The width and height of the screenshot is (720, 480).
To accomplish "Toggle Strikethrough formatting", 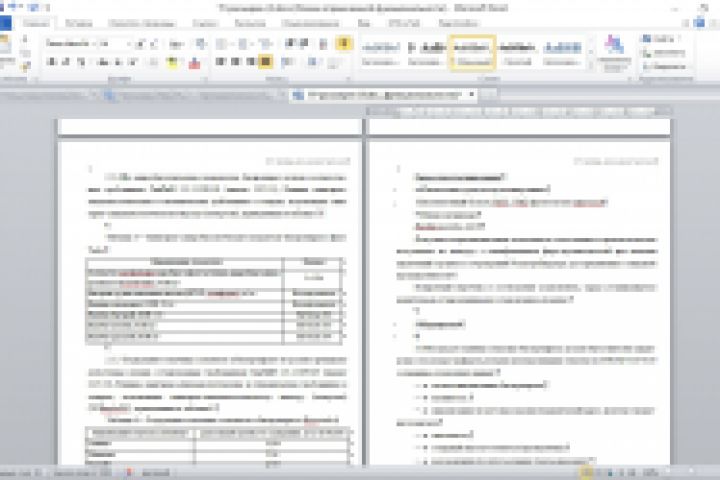I will click(x=103, y=62).
